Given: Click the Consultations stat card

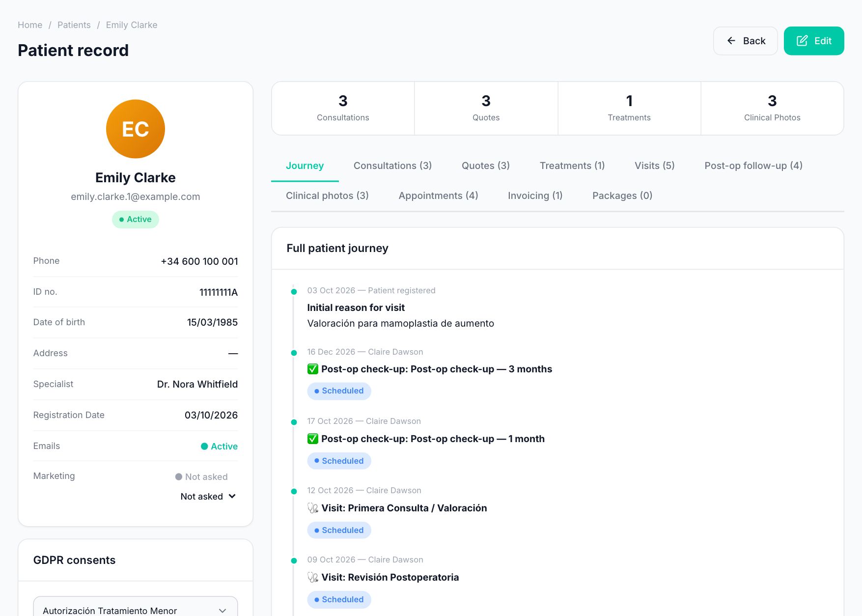Looking at the screenshot, I should (x=343, y=109).
